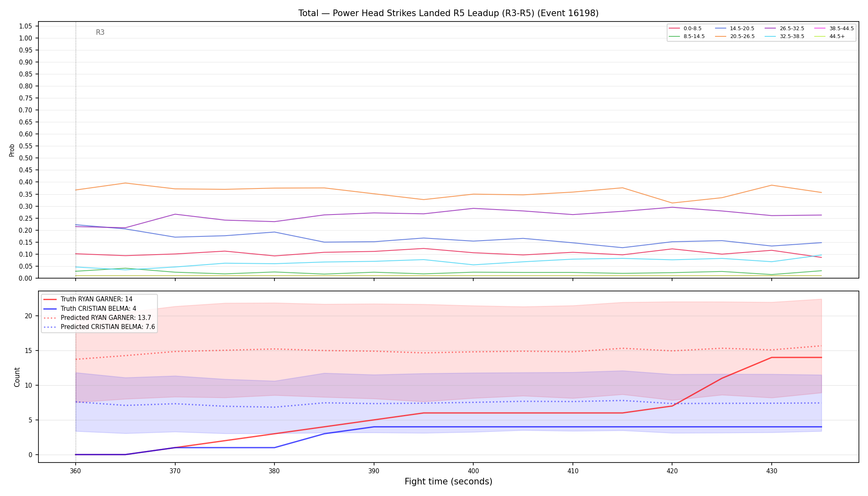Click the 0.25 tick on Prob axis

(26, 218)
